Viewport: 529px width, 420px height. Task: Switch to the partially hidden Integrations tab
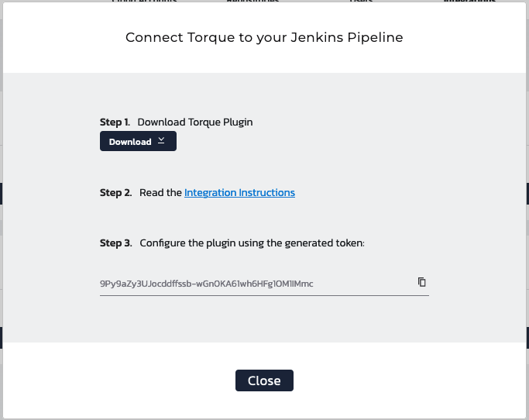[469, 1]
